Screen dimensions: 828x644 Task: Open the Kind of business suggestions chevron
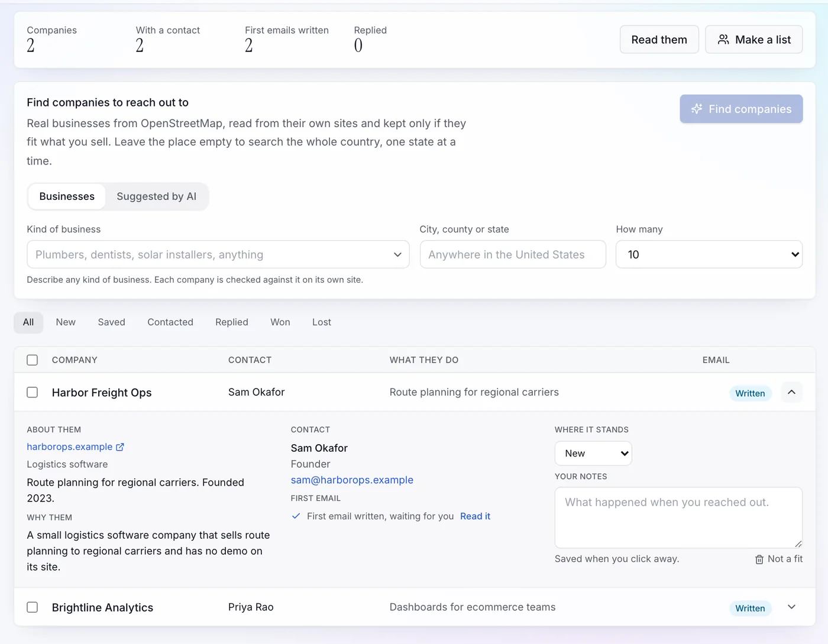click(397, 255)
